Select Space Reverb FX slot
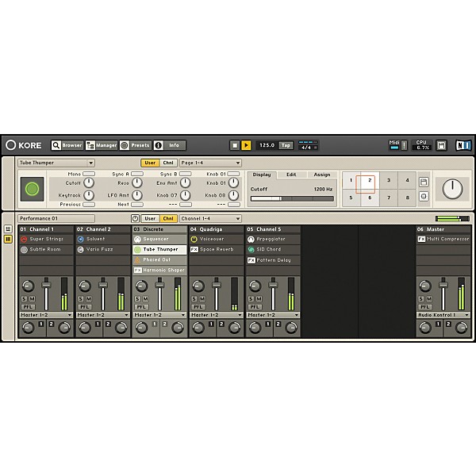The height and width of the screenshot is (476, 476). click(x=217, y=250)
